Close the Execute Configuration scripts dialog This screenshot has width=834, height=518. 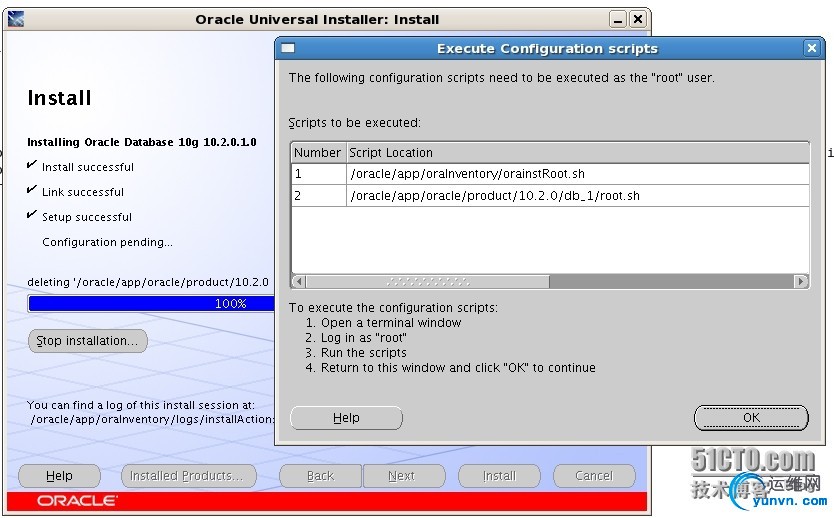812,48
